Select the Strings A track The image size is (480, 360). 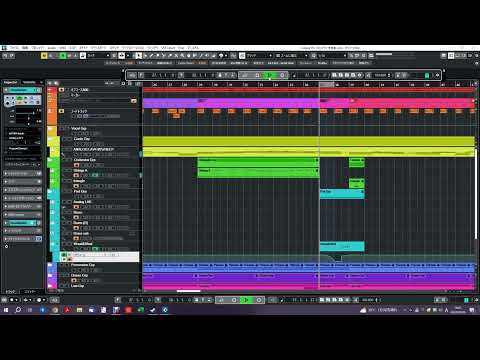99,173
